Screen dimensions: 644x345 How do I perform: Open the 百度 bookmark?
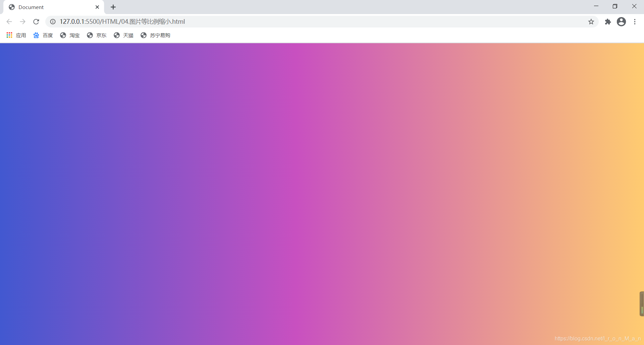tap(43, 35)
